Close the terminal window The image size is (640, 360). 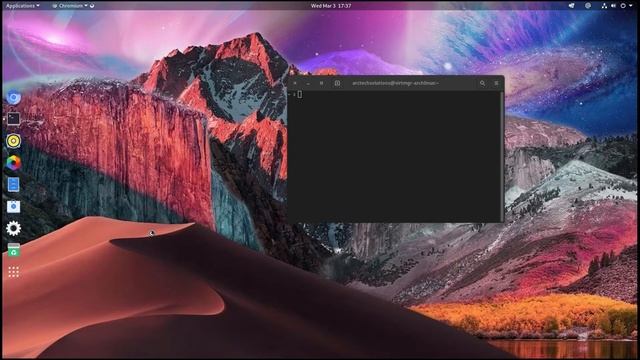pyautogui.click(x=295, y=83)
